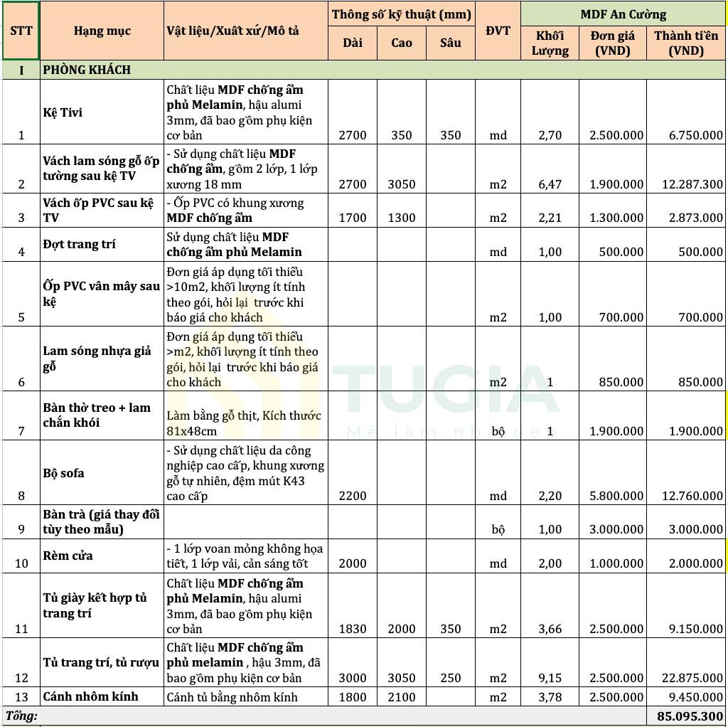Select the MDF An Cường header cell
Image resolution: width=728 pixels, height=727 pixels.
(x=623, y=14)
